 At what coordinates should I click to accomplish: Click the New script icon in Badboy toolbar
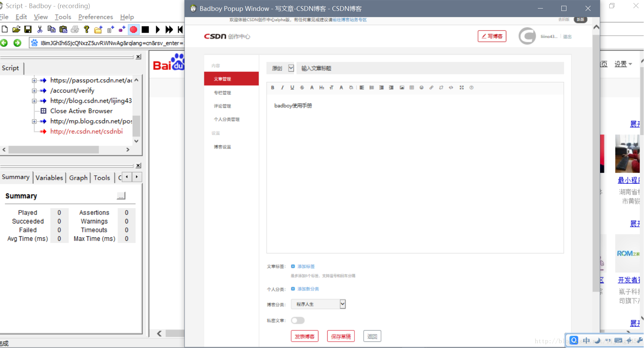5,29
